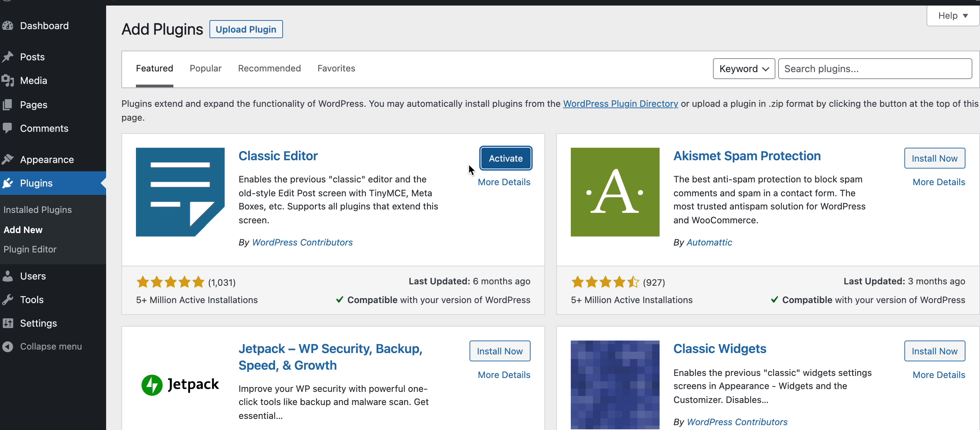The image size is (980, 430).
Task: Click Classic Editor's "Last Updated: 6 months ago"
Action: pos(469,281)
